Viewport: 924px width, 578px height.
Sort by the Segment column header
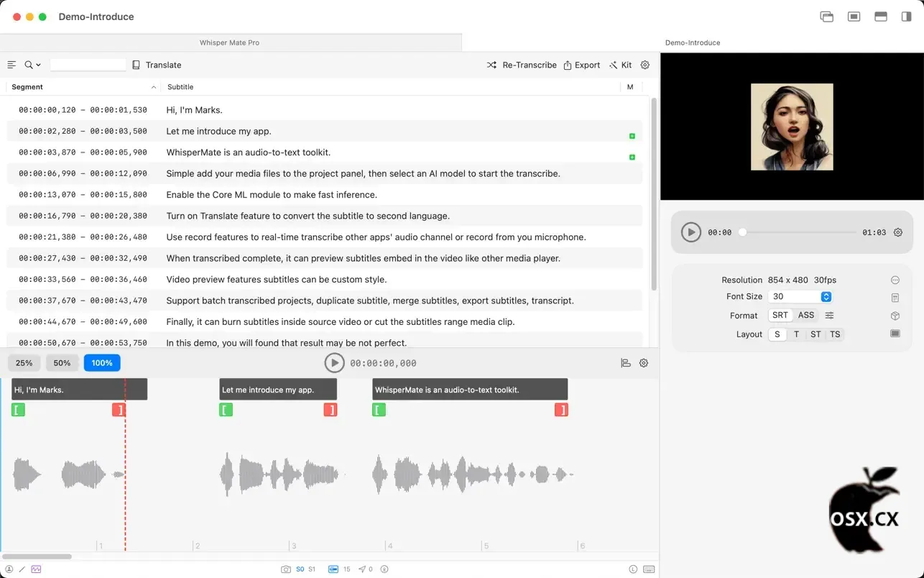coord(83,87)
